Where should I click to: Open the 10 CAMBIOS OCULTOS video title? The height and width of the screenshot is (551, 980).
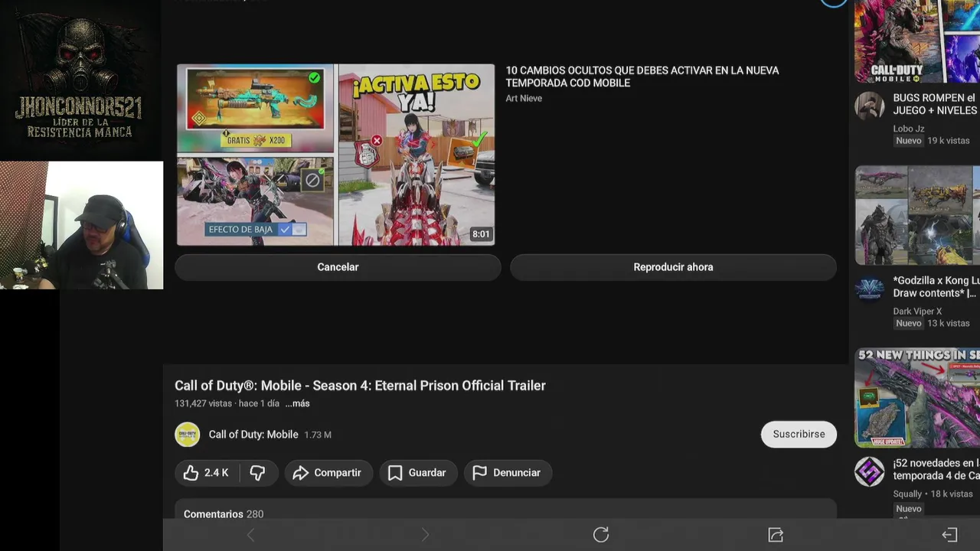pos(642,77)
